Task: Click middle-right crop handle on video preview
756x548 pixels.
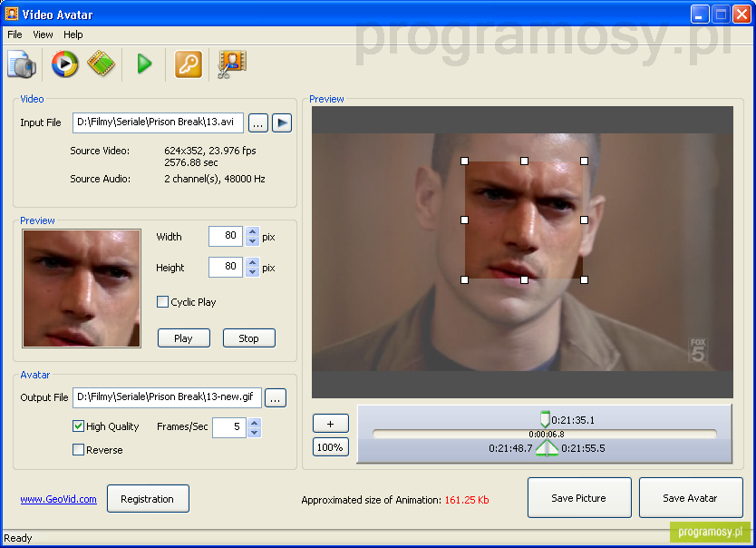Action: pos(584,220)
